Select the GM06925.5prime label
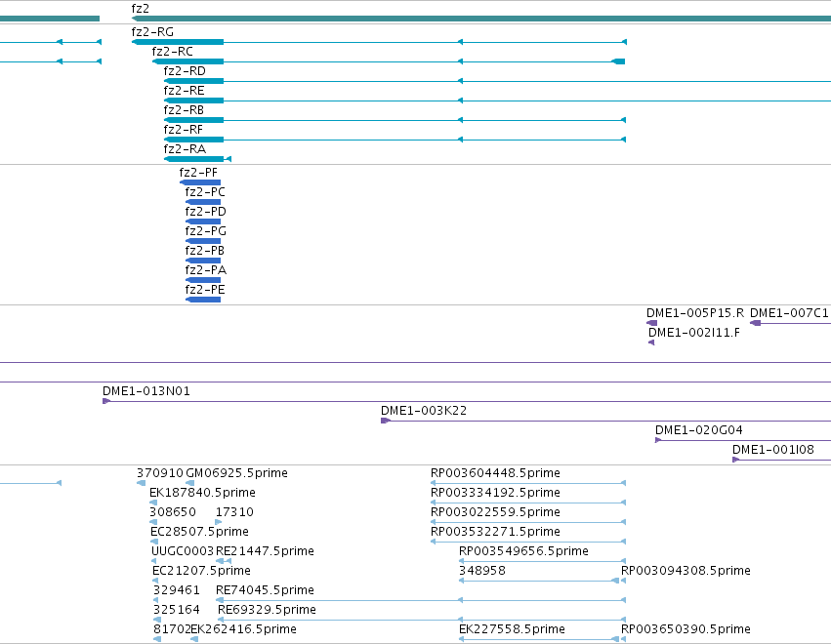This screenshot has height=644, width=831. coord(237,473)
